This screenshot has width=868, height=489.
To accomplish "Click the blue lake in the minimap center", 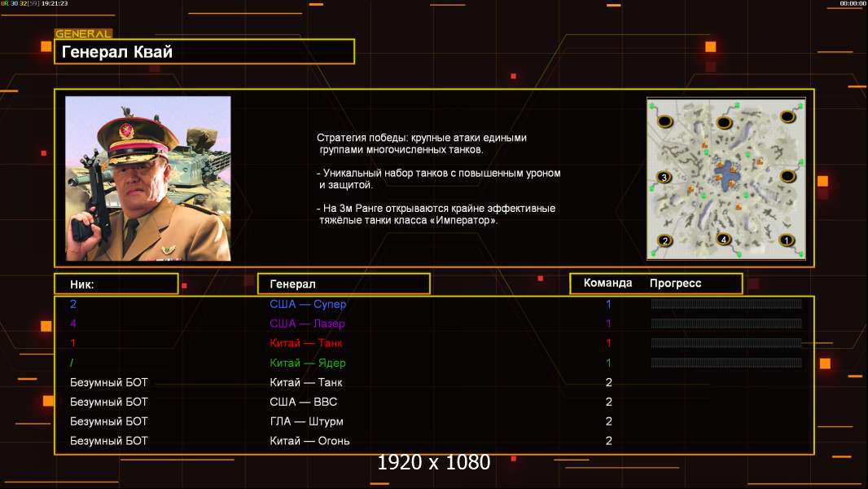I will tap(726, 174).
